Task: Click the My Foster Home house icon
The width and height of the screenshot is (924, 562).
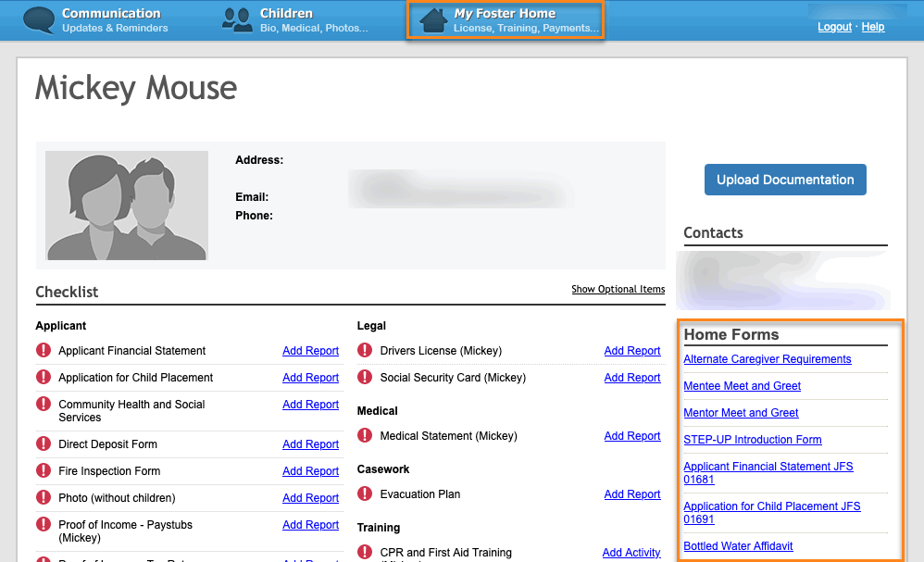Action: [433, 20]
